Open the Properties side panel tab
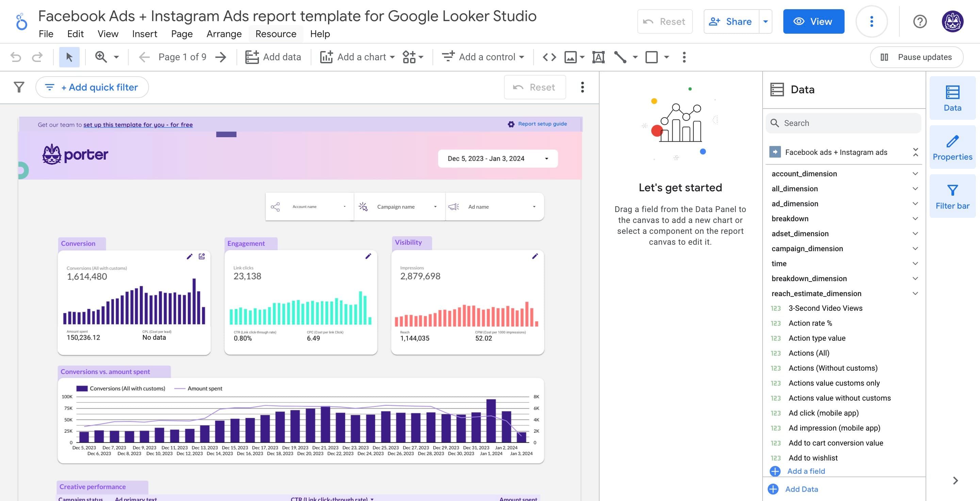This screenshot has width=980, height=501. click(x=952, y=147)
